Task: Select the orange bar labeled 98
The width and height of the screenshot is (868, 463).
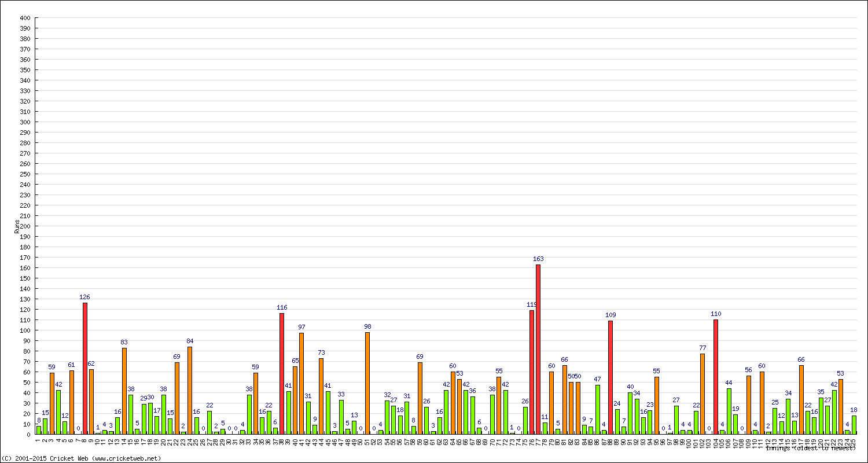Action: coord(367,383)
